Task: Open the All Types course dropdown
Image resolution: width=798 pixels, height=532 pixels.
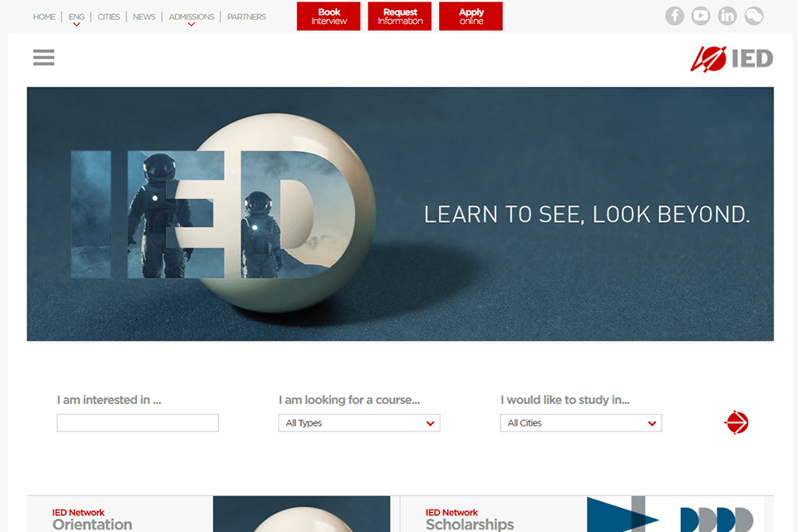Action: pos(359,423)
